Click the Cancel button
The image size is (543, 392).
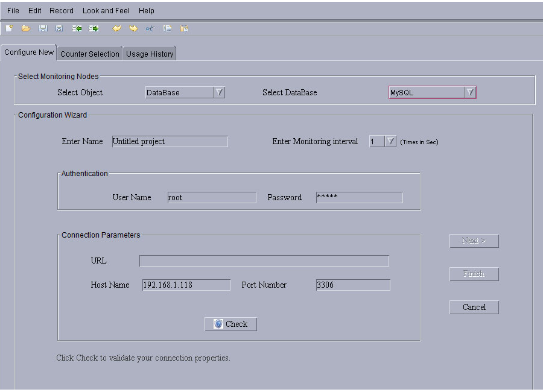click(474, 307)
